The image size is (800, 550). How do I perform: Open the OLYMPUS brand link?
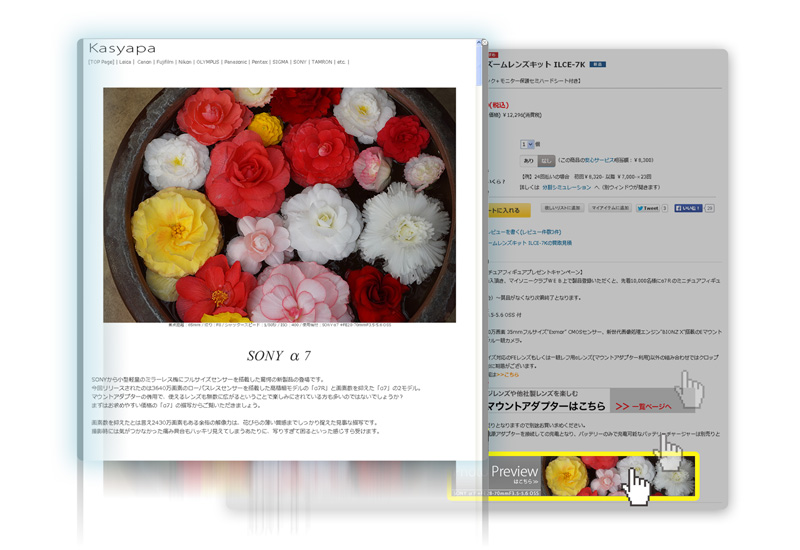click(208, 62)
